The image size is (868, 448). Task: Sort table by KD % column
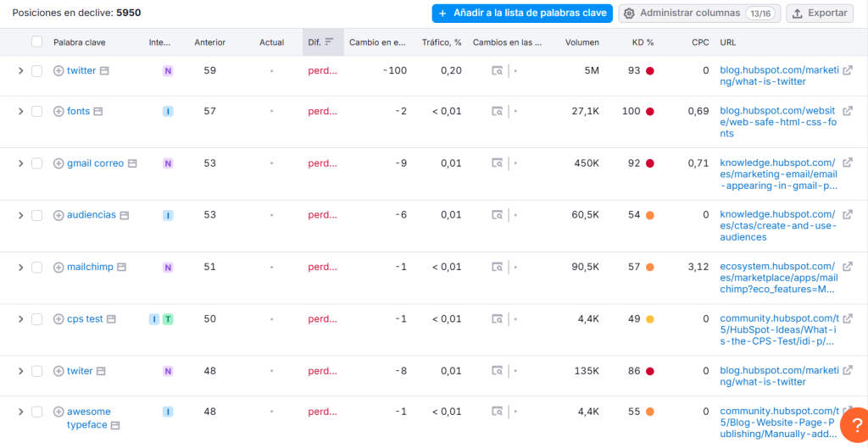643,42
